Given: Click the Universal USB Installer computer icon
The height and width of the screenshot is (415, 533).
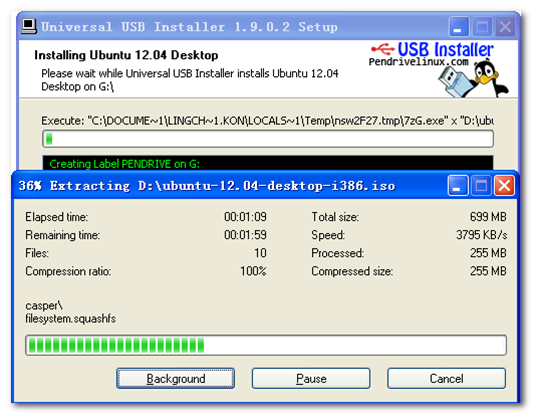Looking at the screenshot, I should pyautogui.click(x=29, y=27).
